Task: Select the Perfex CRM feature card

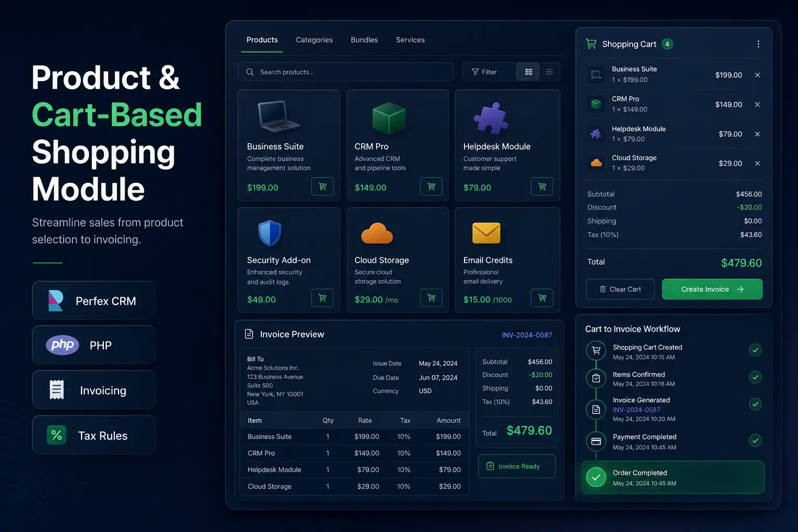Action: (x=94, y=301)
